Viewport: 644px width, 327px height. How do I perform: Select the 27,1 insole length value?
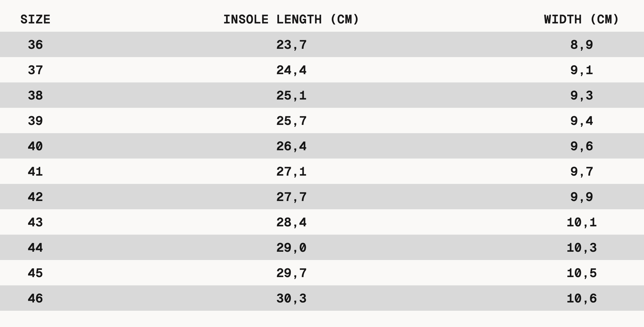click(x=291, y=171)
